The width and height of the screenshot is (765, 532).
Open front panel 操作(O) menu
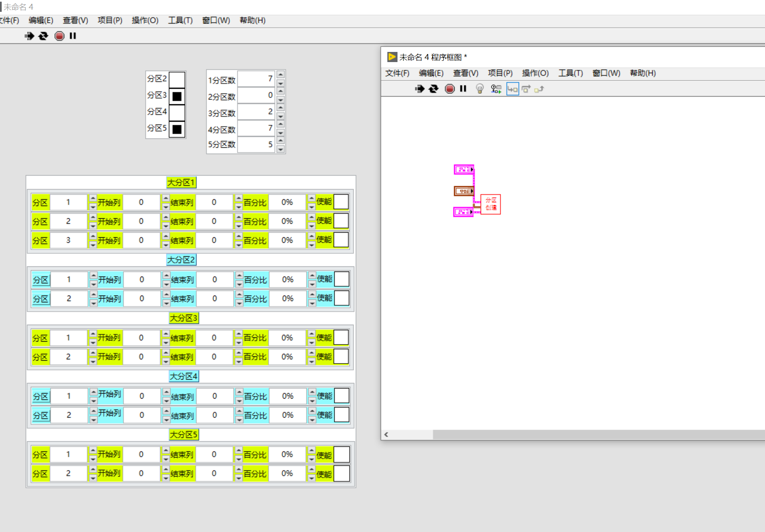click(145, 20)
